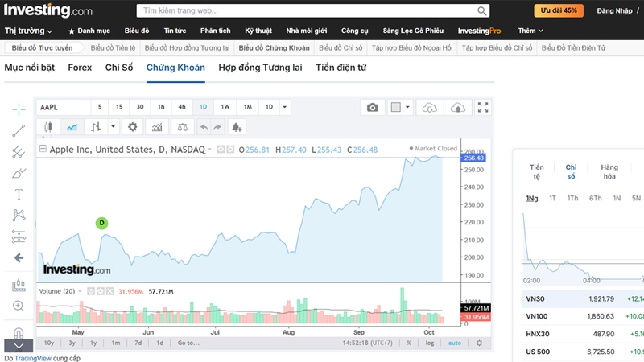Toggle the auto scale option
This screenshot has height=362, width=644.
[x=455, y=343]
